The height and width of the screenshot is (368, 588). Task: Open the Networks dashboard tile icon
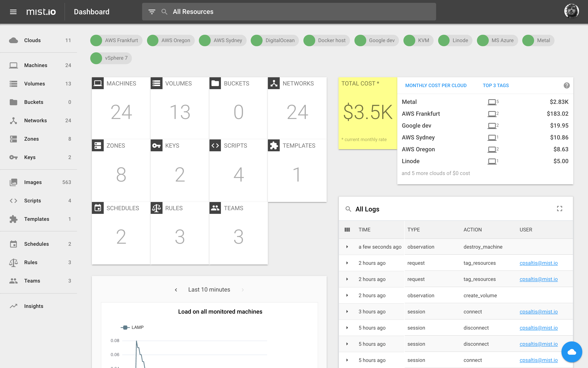click(274, 83)
